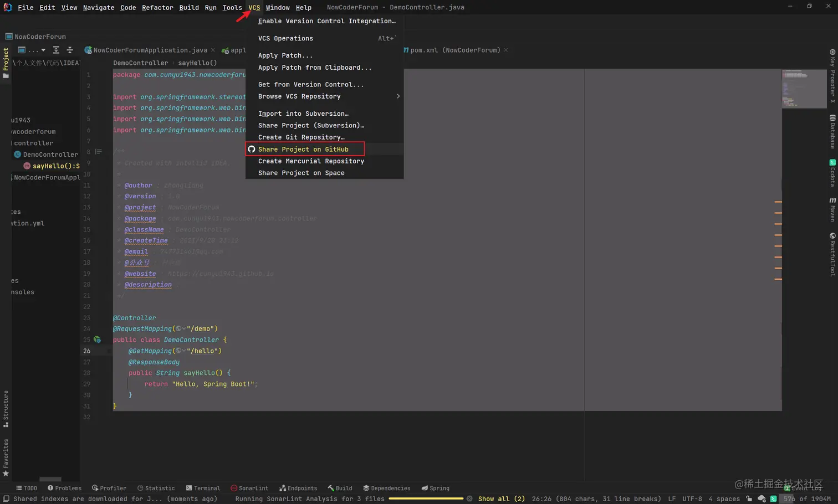Open the Codota side panel
This screenshot has width=838, height=504.
coord(832,173)
